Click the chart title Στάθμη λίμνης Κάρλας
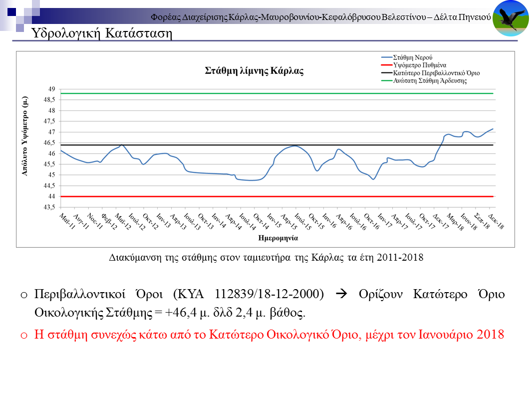 pos(254,70)
